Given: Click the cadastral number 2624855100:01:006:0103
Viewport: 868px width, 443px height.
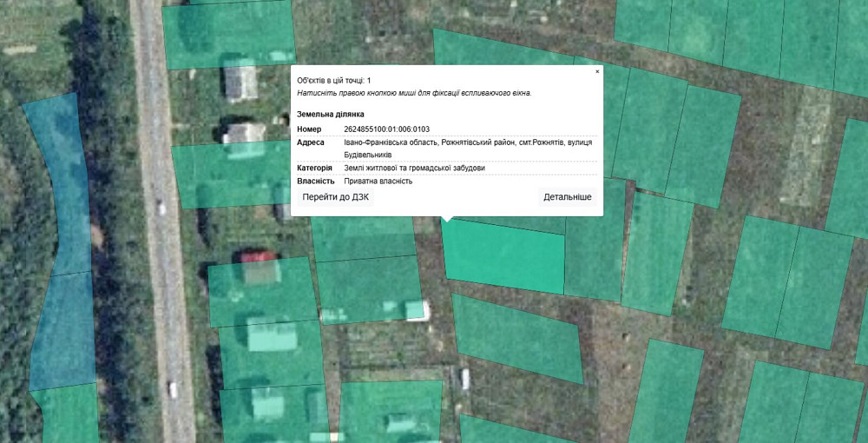Looking at the screenshot, I should point(386,129).
